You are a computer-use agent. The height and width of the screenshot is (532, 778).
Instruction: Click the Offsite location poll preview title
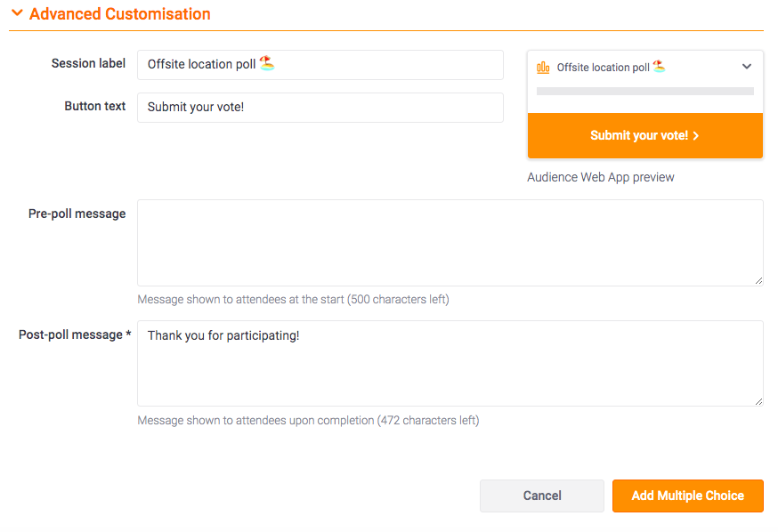[x=603, y=68]
